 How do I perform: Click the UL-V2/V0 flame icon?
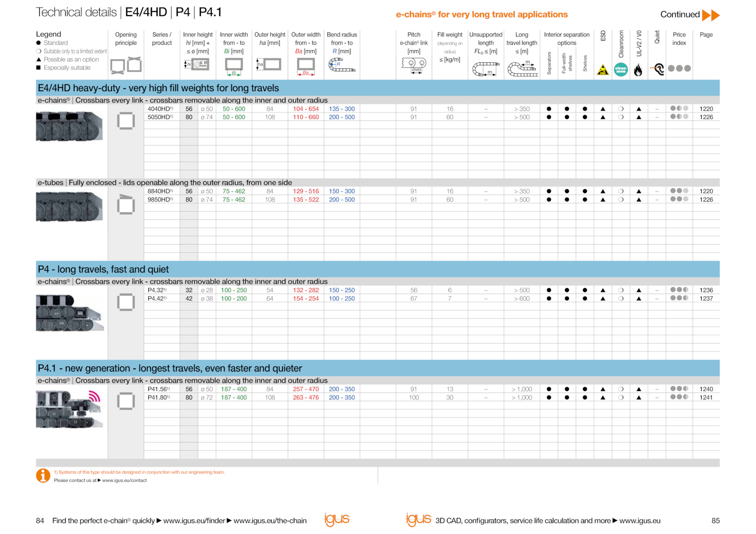click(638, 70)
